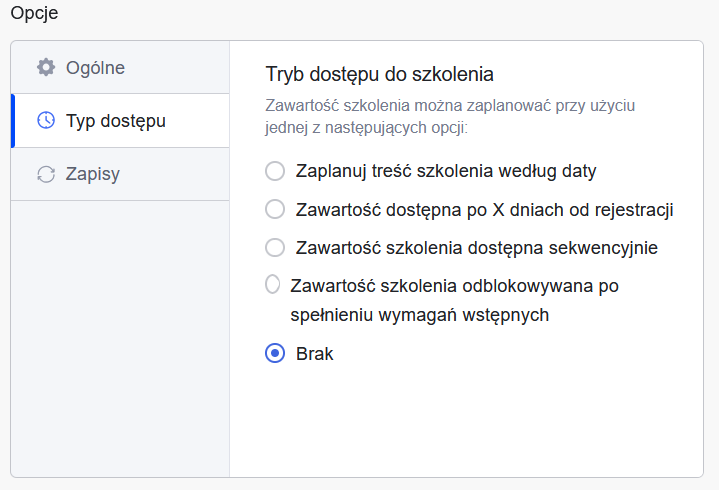Go to the Zapisy tab label
Image resolution: width=719 pixels, height=490 pixels.
pos(92,174)
